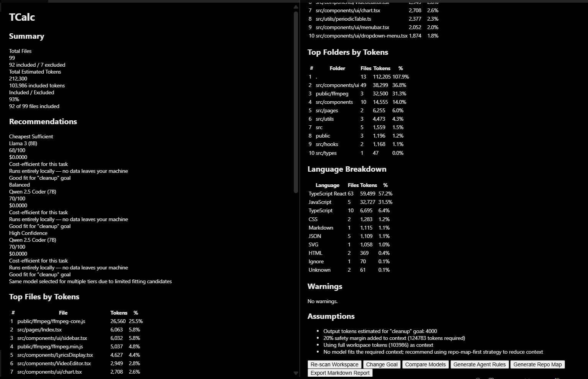
Task: Click the scroll up arrow of left pane
Action: pyautogui.click(x=296, y=7)
